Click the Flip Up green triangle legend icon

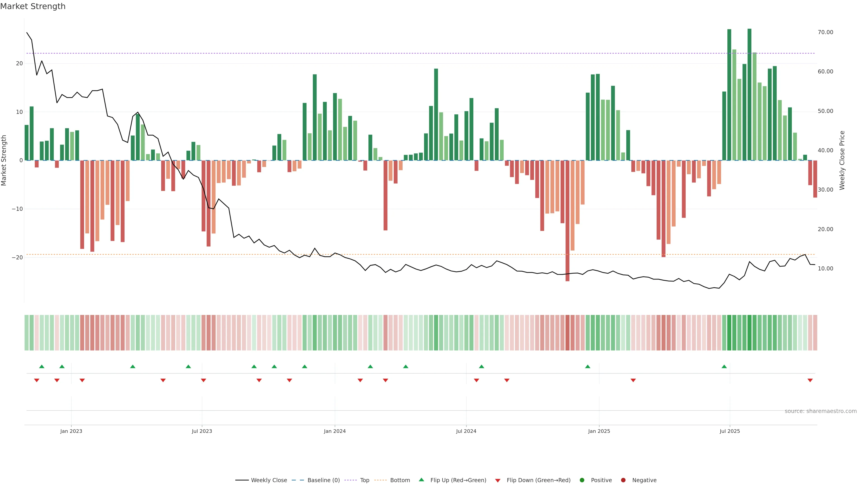(x=421, y=480)
